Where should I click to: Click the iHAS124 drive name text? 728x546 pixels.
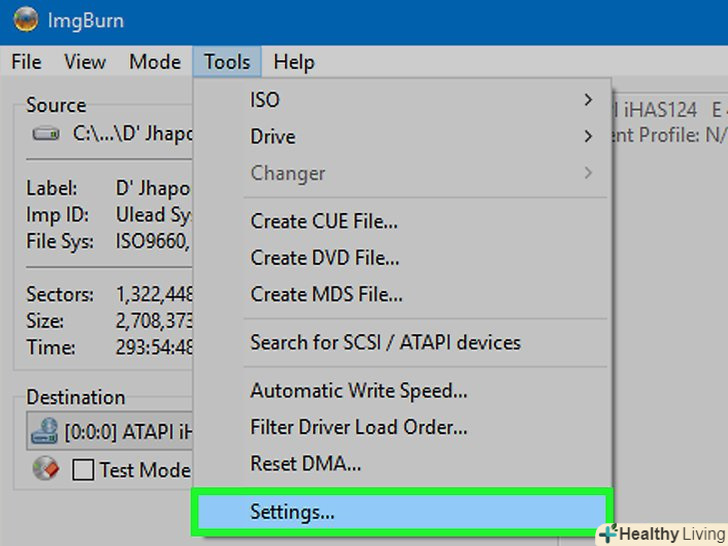660,110
